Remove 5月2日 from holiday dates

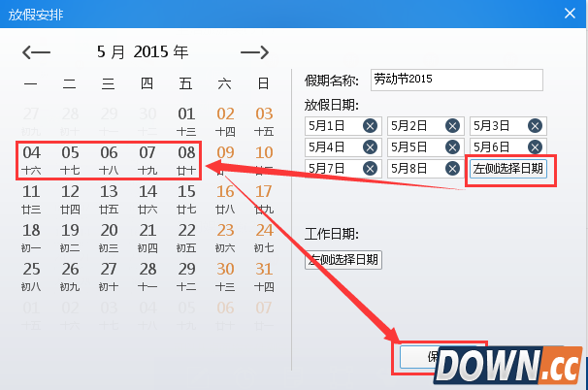[452, 126]
